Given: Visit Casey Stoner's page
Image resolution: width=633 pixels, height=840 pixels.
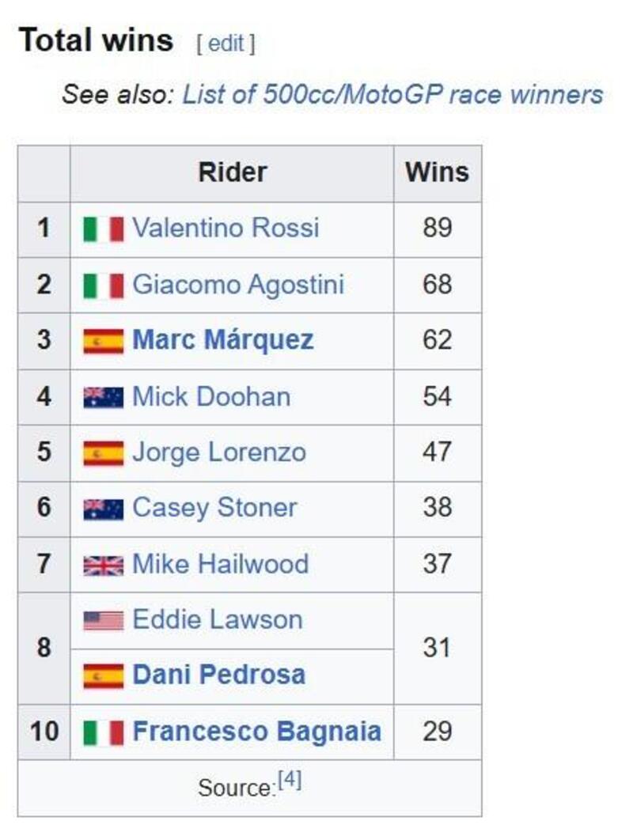Looking at the screenshot, I should click(x=214, y=509).
